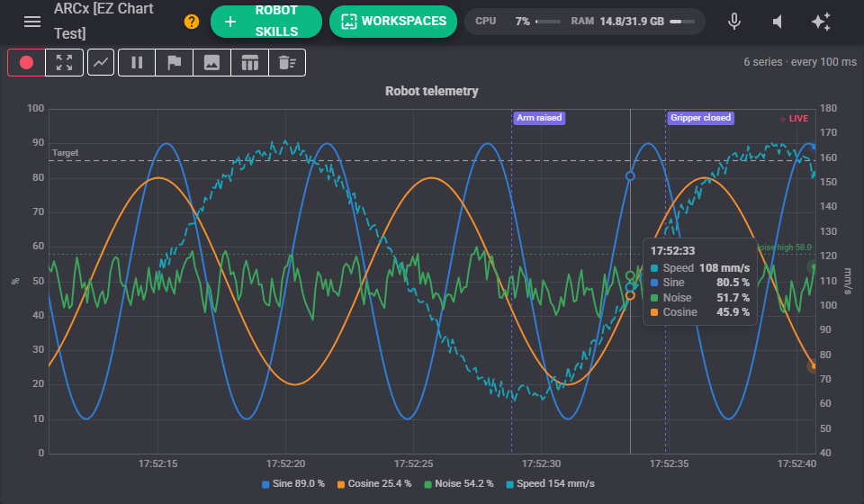Toggle Speed series in legend
This screenshot has width=864, height=504.
550,483
